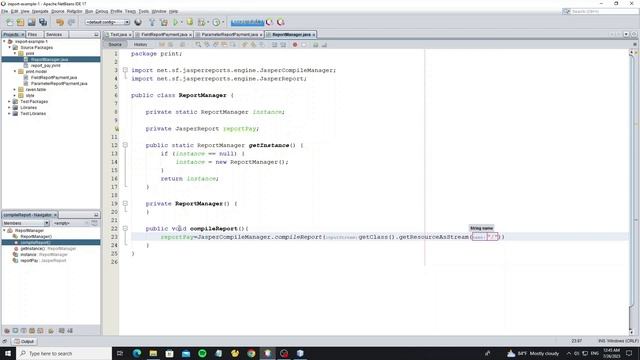Click the Open Project toolbar icon
The image size is (640, 360).
point(31,22)
